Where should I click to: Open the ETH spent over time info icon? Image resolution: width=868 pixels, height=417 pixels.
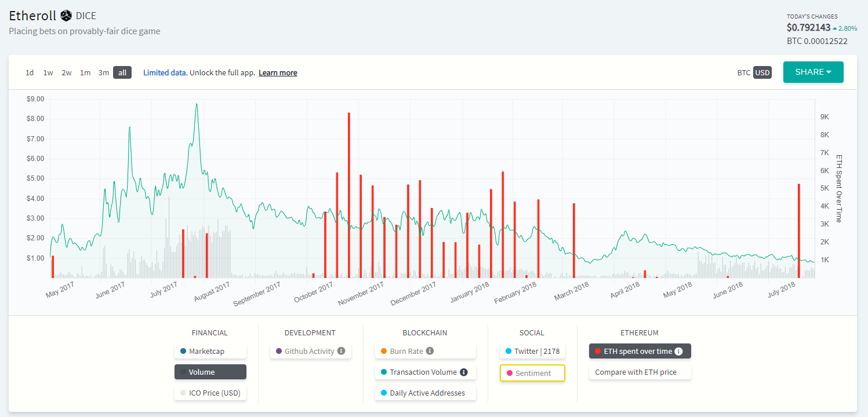click(679, 351)
